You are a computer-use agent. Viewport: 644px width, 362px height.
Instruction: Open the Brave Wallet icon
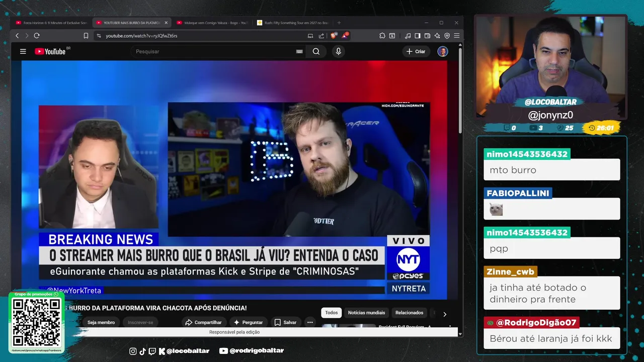click(427, 36)
